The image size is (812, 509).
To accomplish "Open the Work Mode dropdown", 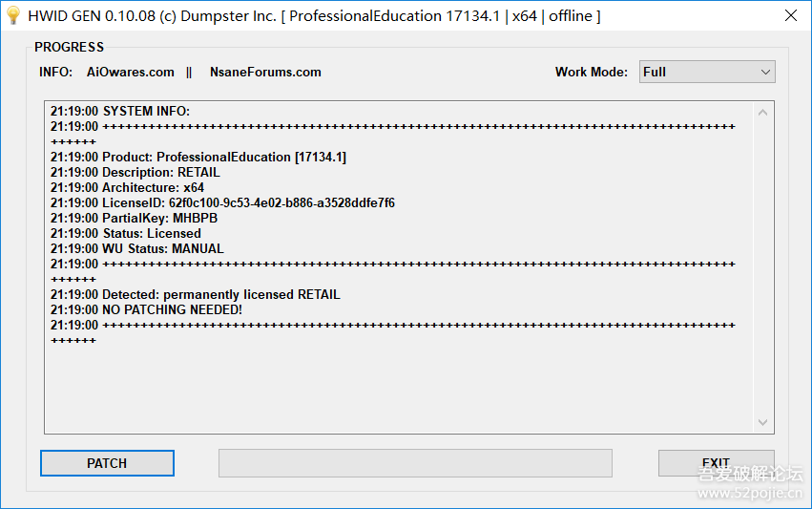I will coord(706,72).
